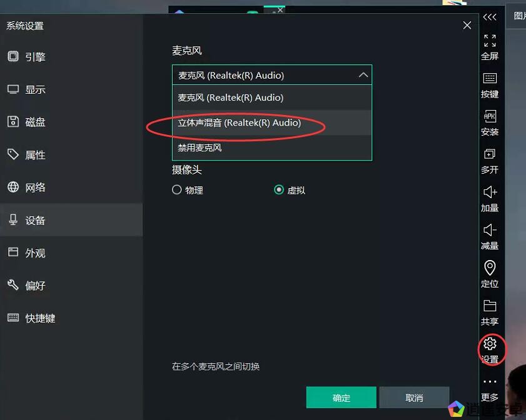
Task: Click the 取消 button
Action: click(x=414, y=397)
